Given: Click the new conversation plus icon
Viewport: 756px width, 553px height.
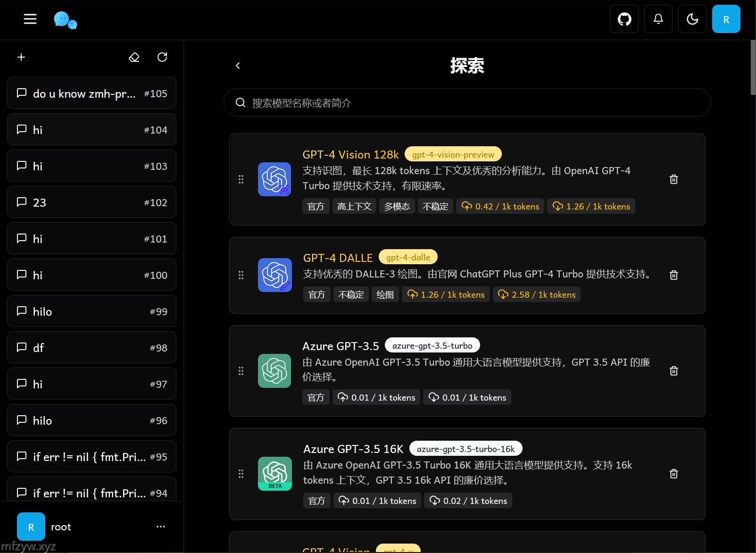Looking at the screenshot, I should 21,57.
